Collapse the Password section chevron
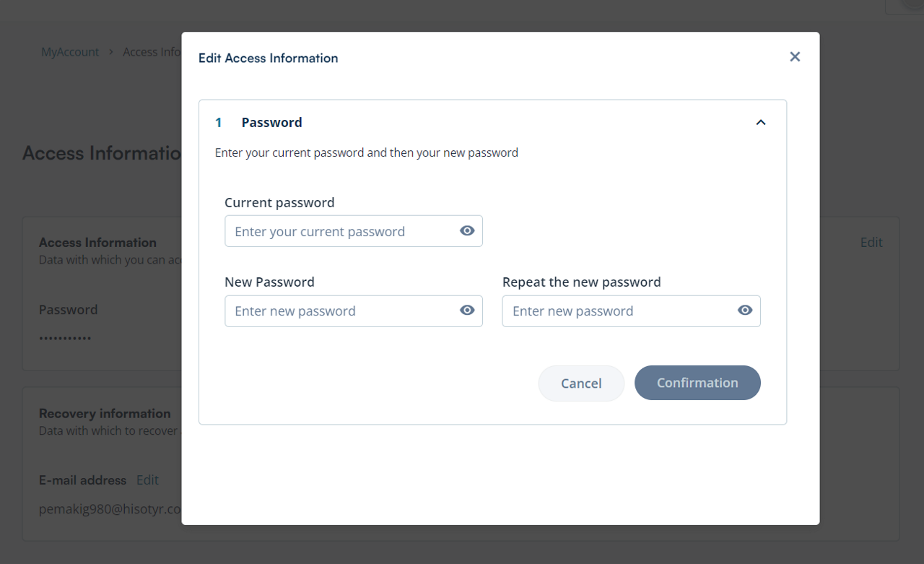This screenshot has width=924, height=564. pyautogui.click(x=760, y=123)
